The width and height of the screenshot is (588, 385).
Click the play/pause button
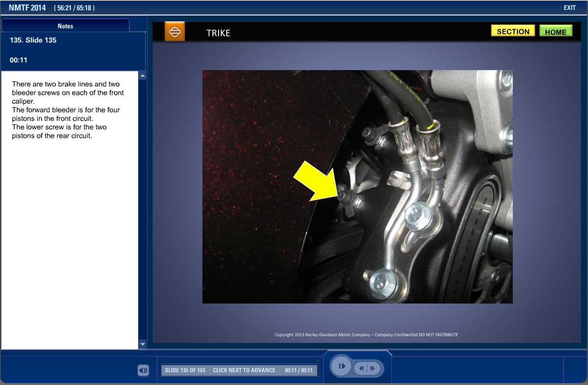point(341,367)
